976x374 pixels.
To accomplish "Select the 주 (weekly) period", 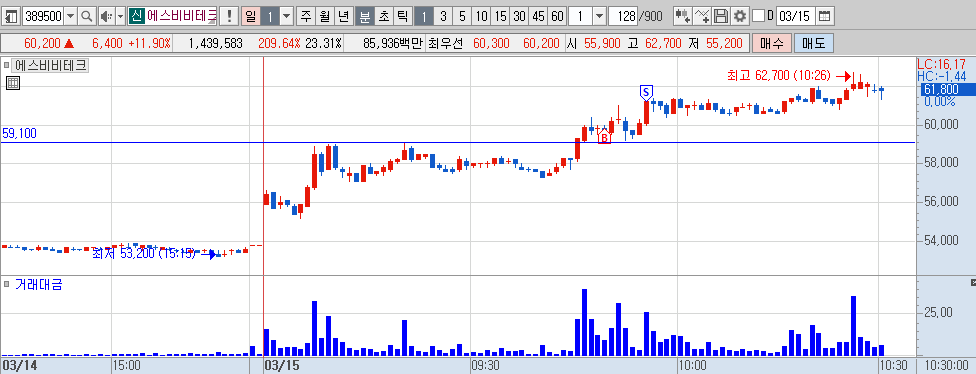I will pos(305,16).
